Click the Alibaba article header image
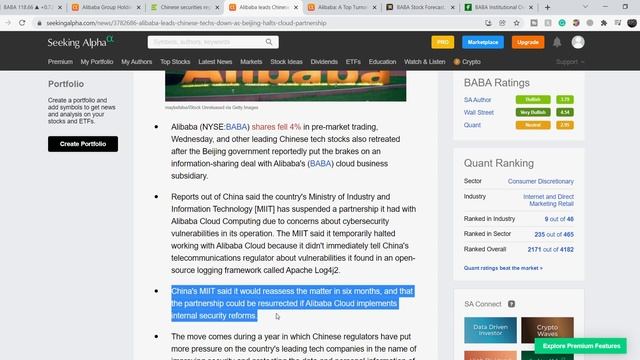Image resolution: width=640 pixels, height=360 pixels. [x=285, y=86]
